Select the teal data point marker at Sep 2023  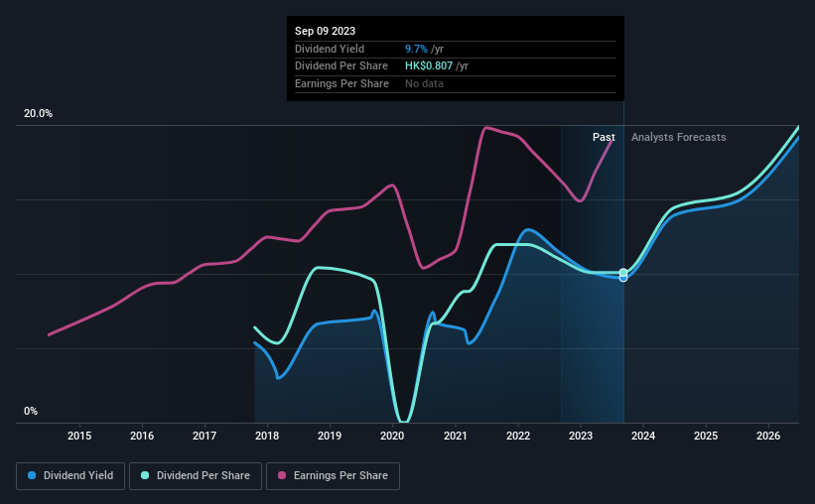point(623,273)
